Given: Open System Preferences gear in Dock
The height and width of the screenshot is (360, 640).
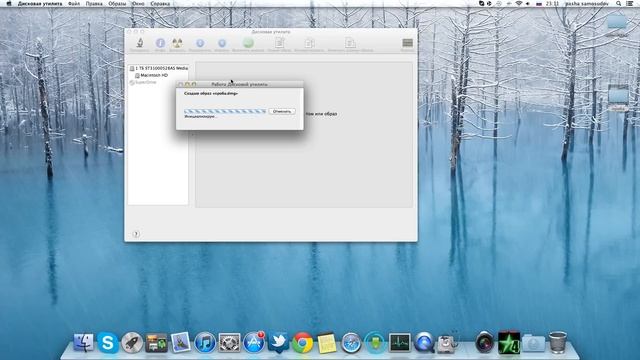Looking at the screenshot, I should [229, 342].
